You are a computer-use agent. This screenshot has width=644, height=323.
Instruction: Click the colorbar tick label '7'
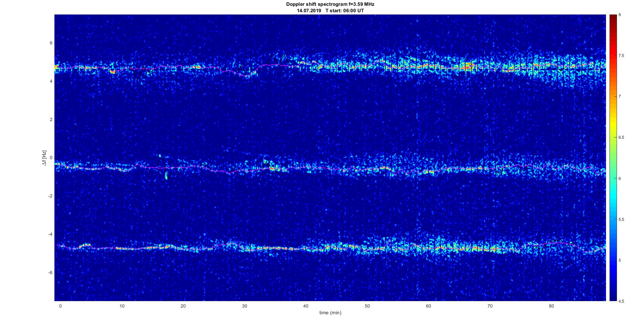coord(620,97)
